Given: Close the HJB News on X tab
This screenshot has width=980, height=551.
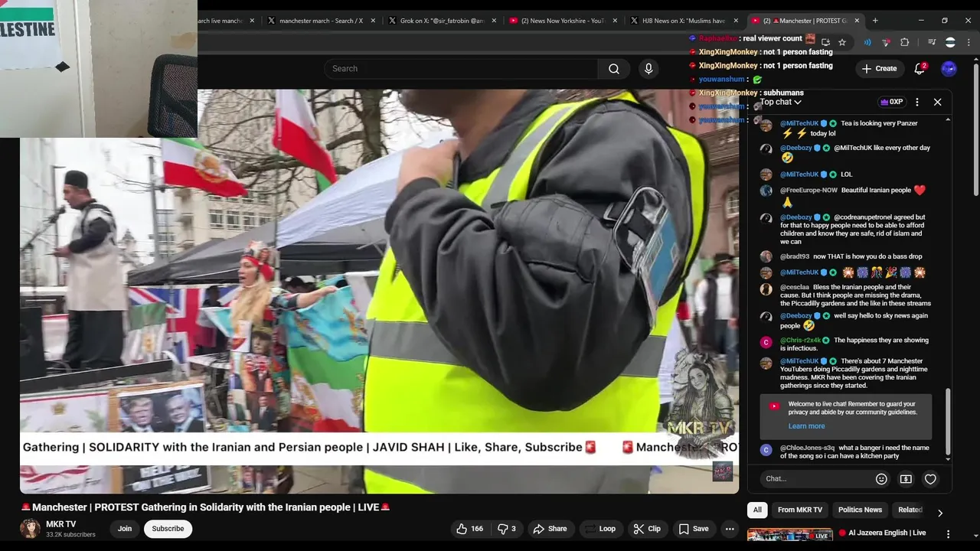Looking at the screenshot, I should pyautogui.click(x=736, y=21).
